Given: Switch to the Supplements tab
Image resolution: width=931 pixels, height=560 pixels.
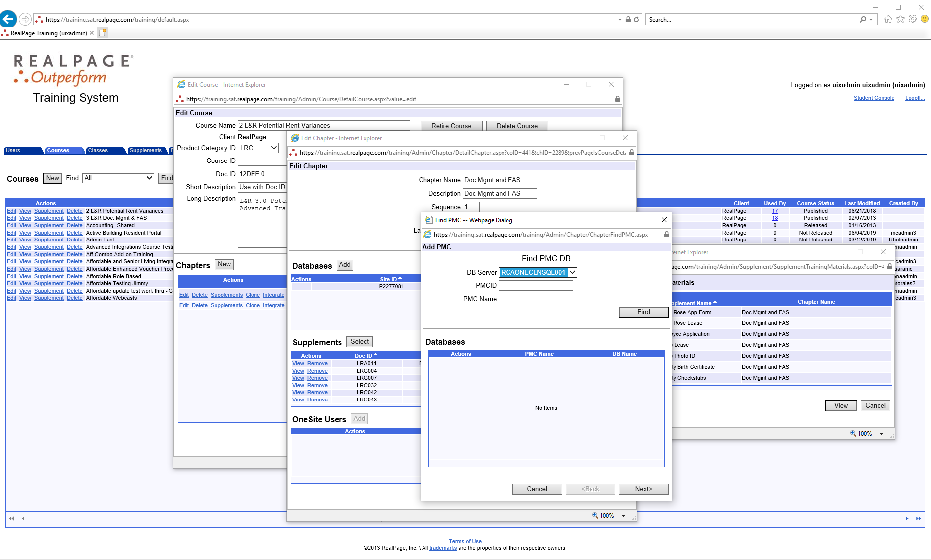Looking at the screenshot, I should [146, 150].
